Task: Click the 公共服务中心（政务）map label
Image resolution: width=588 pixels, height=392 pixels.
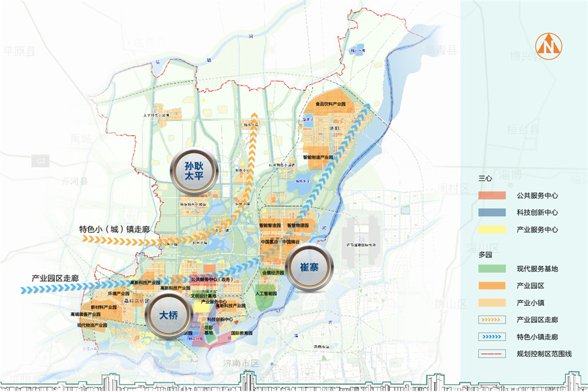Action: click(x=212, y=279)
